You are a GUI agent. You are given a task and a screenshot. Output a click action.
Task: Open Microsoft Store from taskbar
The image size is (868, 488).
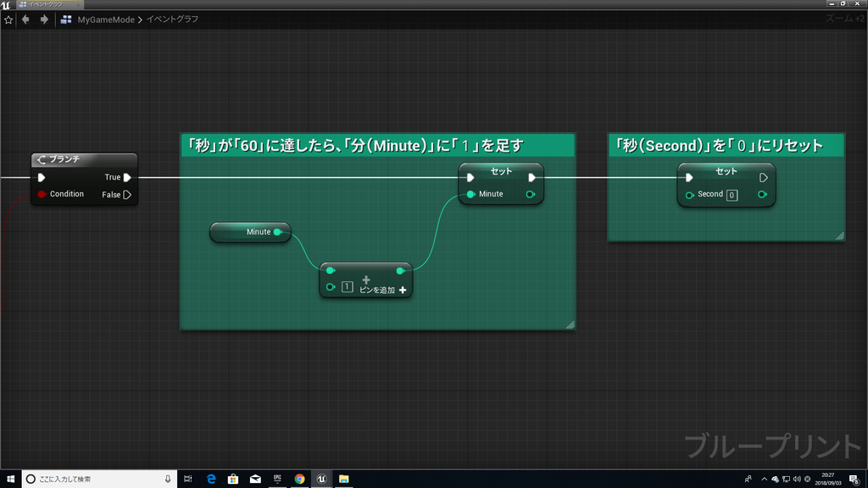point(233,480)
